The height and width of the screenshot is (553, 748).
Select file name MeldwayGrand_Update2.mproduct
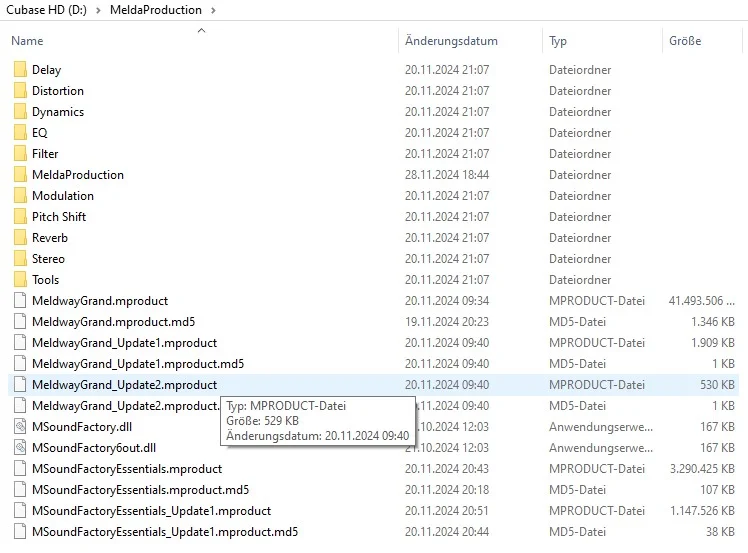(125, 385)
